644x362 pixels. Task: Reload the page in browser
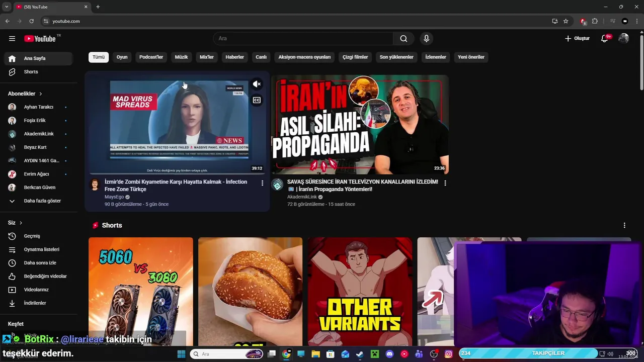coord(31,21)
